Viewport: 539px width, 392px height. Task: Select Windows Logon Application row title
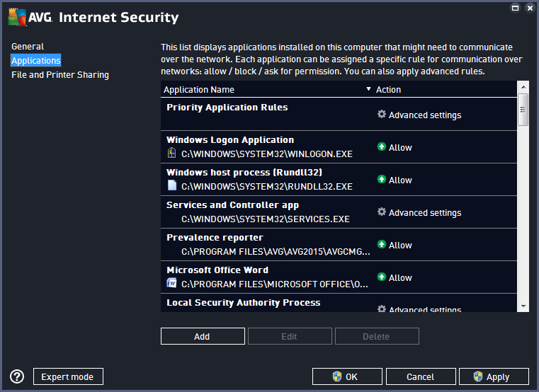[230, 140]
